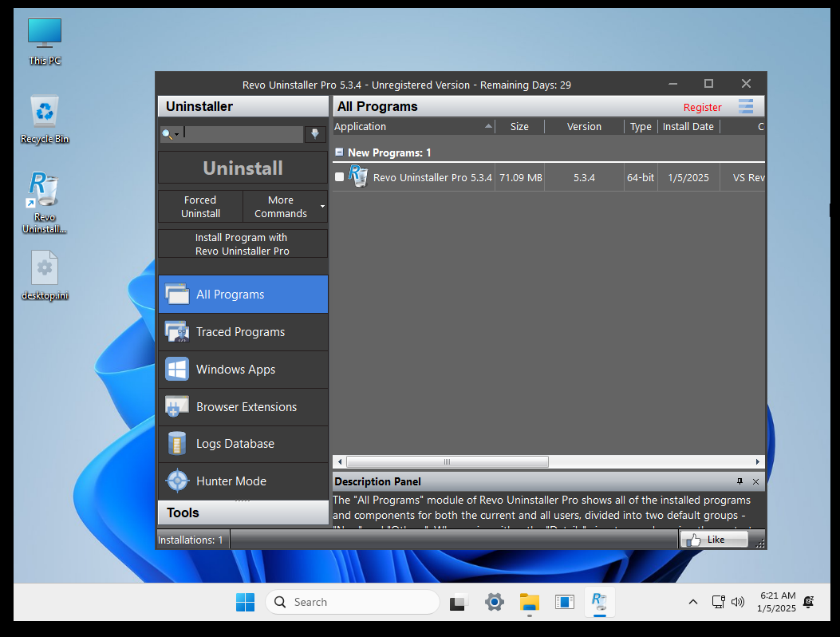Click the Revo Uninstaller taskbar icon
The width and height of the screenshot is (840, 637).
coord(599,602)
